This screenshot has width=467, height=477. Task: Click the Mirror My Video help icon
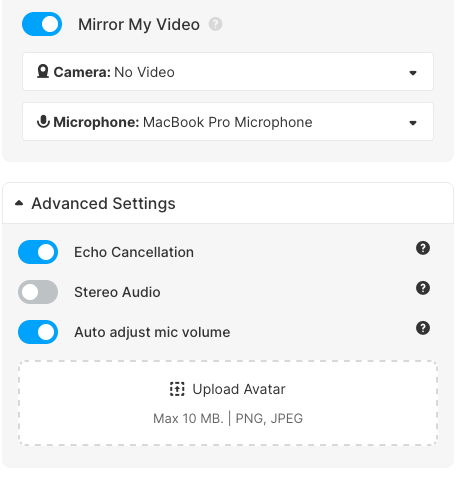215,24
